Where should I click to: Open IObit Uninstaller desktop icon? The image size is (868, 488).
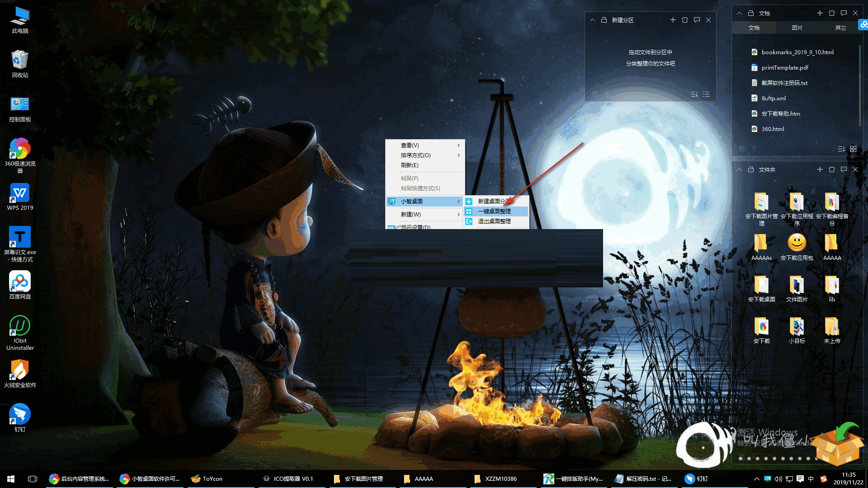tap(20, 326)
